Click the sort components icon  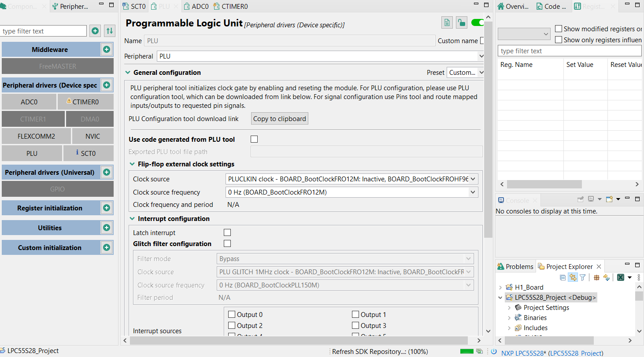click(x=109, y=31)
